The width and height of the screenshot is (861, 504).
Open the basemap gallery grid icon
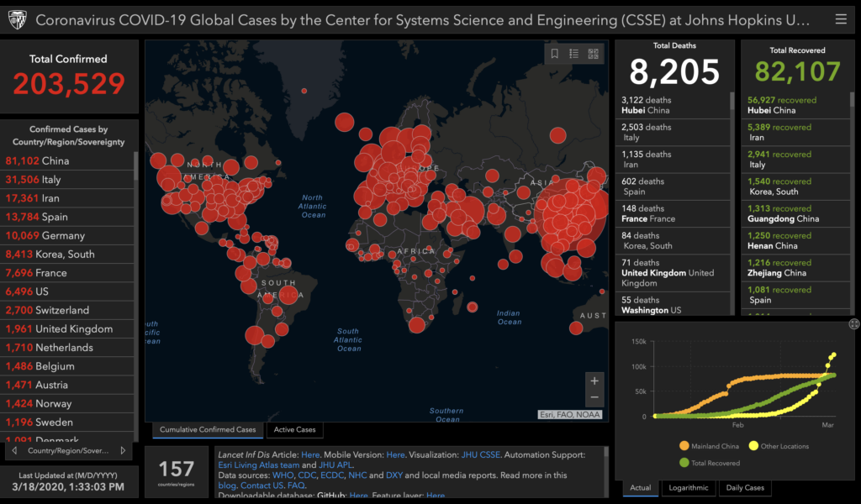pyautogui.click(x=593, y=54)
